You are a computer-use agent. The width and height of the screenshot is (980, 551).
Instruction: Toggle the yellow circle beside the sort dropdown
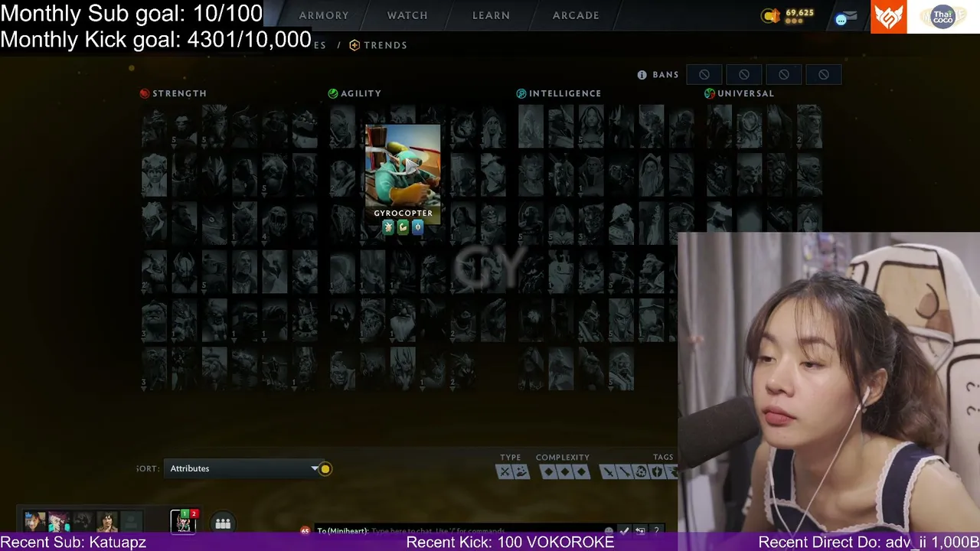[x=325, y=469]
